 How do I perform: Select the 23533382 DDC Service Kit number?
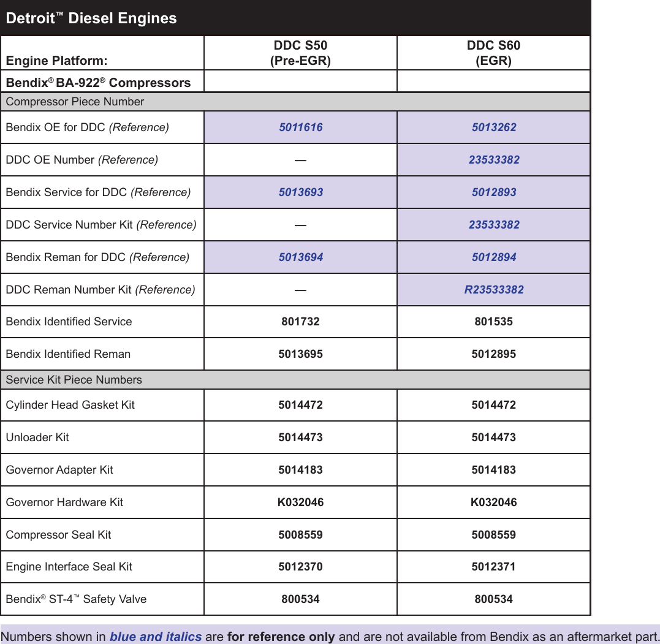493,224
